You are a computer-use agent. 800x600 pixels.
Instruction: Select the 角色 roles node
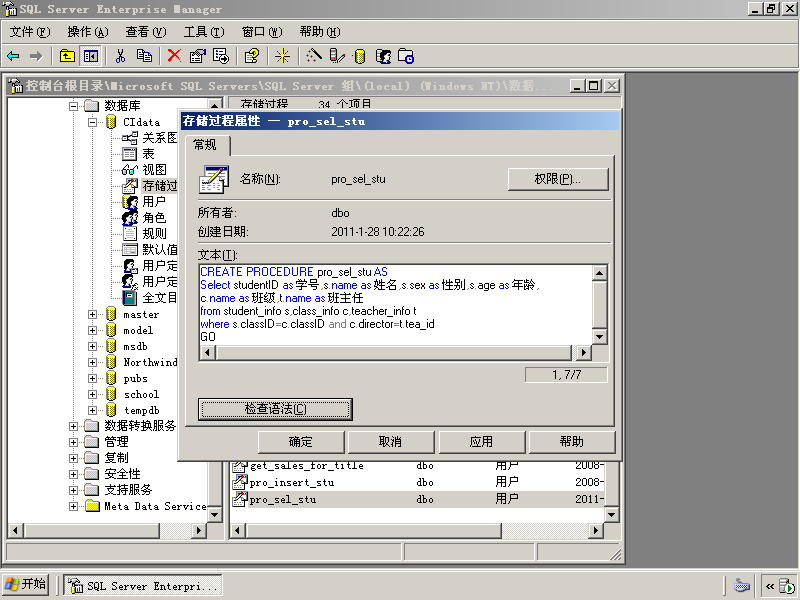coord(154,217)
